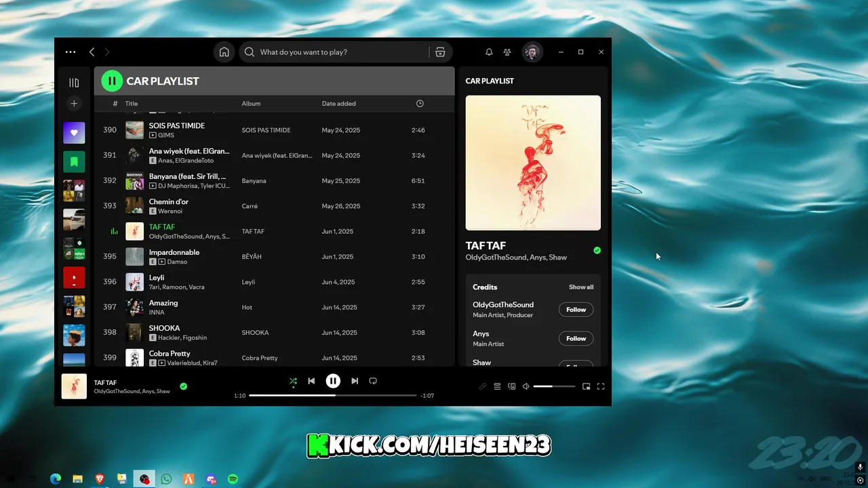The width and height of the screenshot is (868, 488).
Task: Select the track Leyli row 396
Action: point(274,282)
